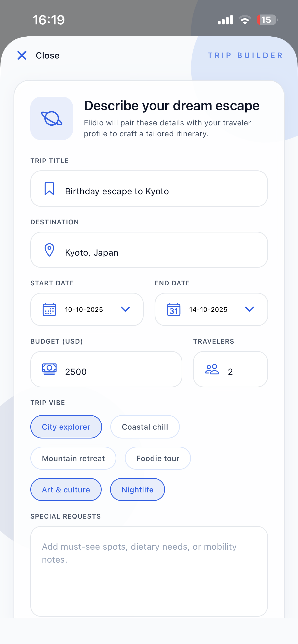
Task: Tap the people icon in Travelers field
Action: click(x=212, y=369)
